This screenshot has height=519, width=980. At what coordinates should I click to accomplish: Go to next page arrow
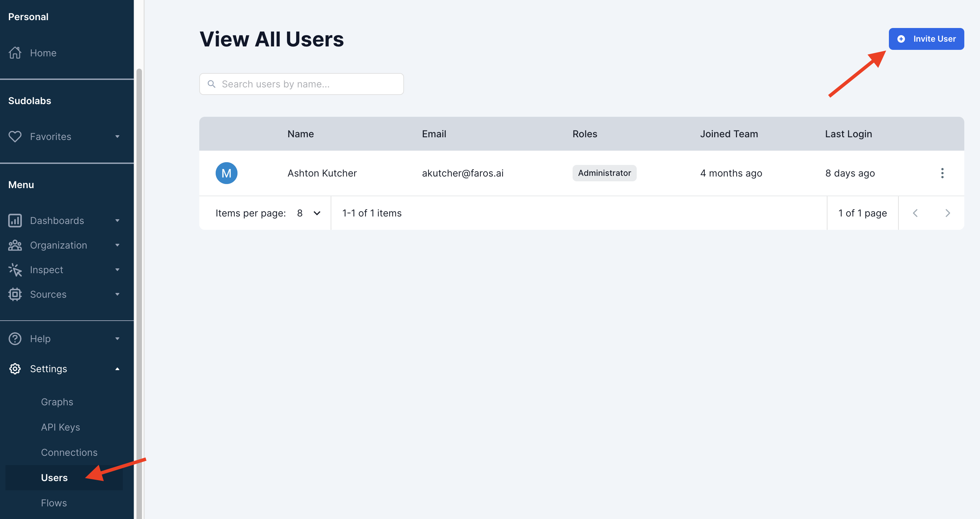click(x=947, y=213)
